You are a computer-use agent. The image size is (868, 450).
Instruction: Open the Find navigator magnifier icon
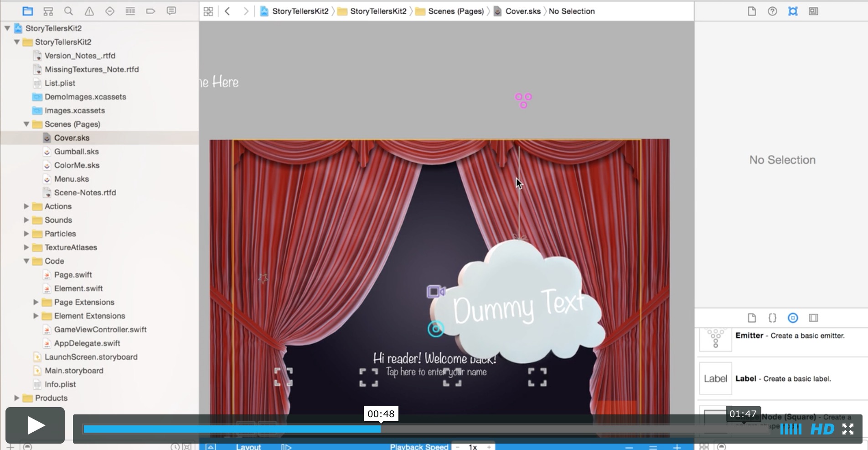(x=68, y=11)
